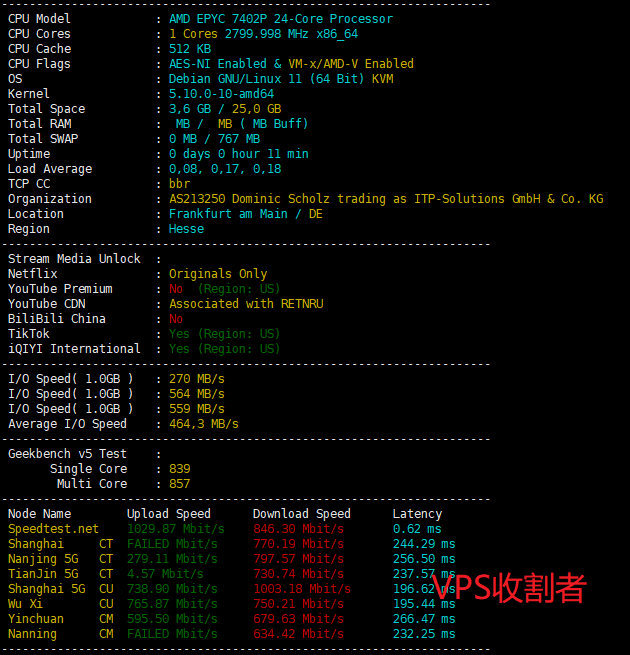This screenshot has height=655, width=630.
Task: Click the AS213250 organization line
Action: [386, 199]
